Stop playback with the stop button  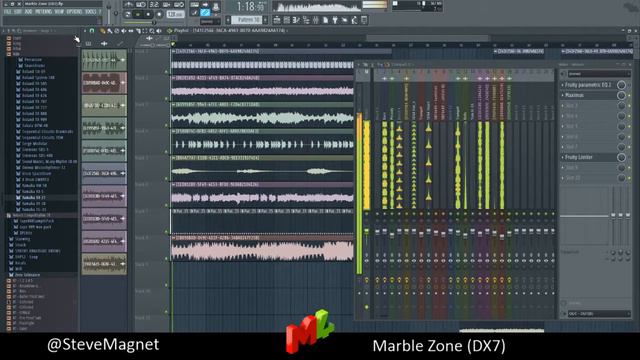click(x=148, y=14)
